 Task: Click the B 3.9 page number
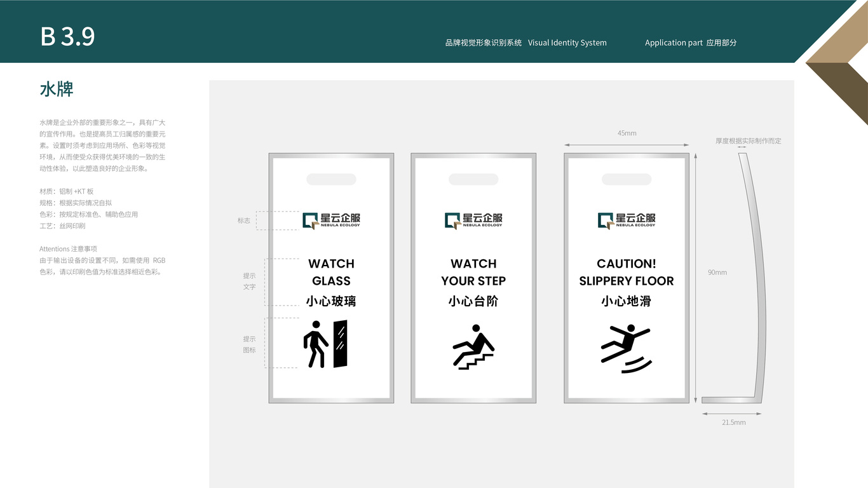[x=67, y=37]
